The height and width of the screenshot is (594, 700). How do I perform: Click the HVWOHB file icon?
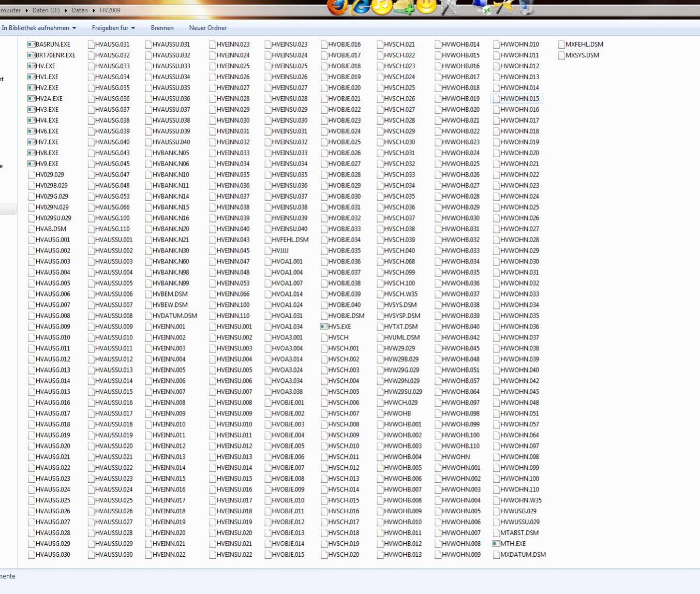tap(380, 414)
